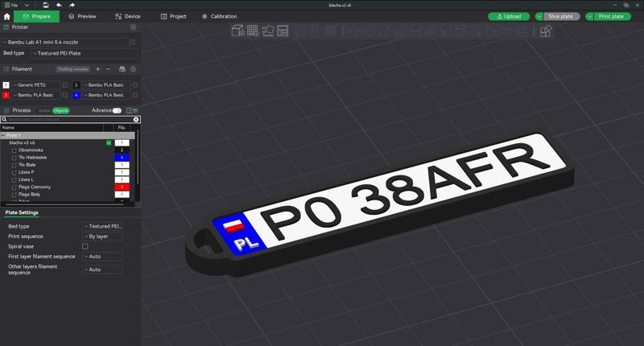Check the Spiral vase checkbox
This screenshot has width=644, height=346.
coord(85,246)
